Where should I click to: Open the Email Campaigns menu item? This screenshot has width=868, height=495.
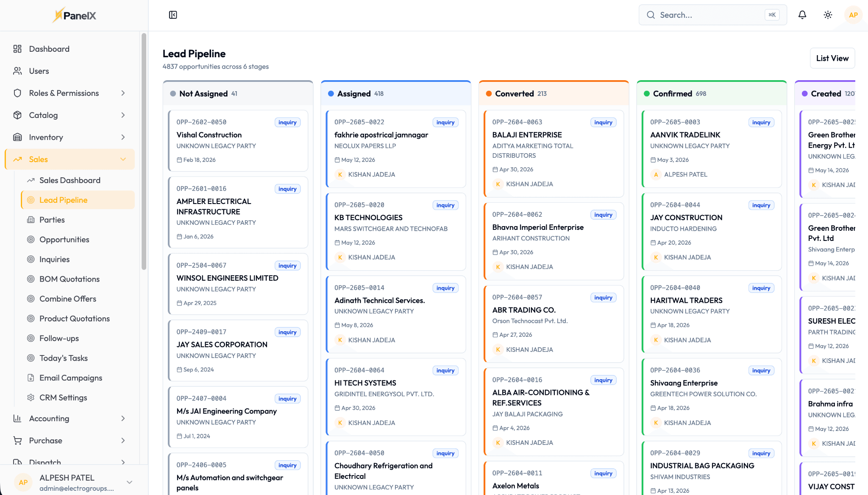click(78, 378)
